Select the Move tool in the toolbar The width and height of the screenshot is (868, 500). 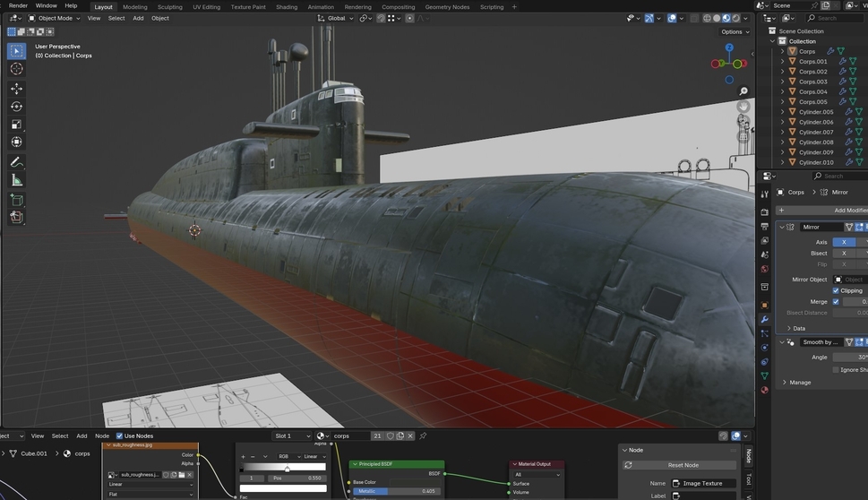16,89
